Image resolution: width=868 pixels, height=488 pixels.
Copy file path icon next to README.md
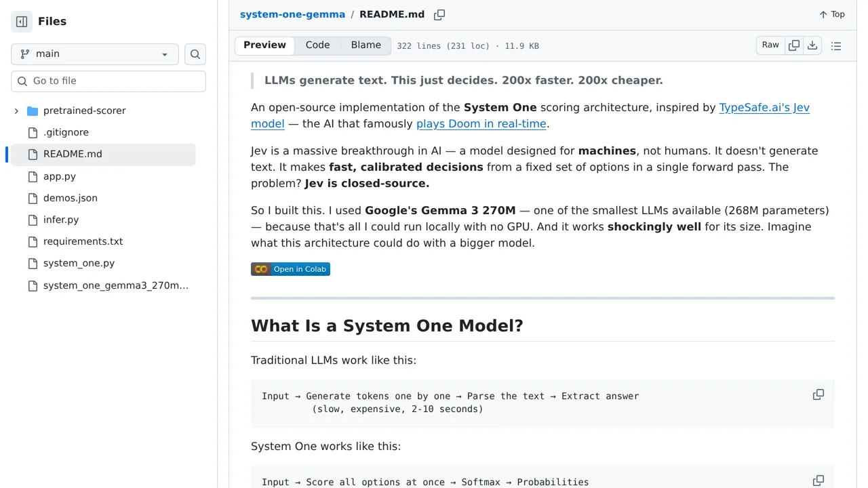click(x=439, y=15)
